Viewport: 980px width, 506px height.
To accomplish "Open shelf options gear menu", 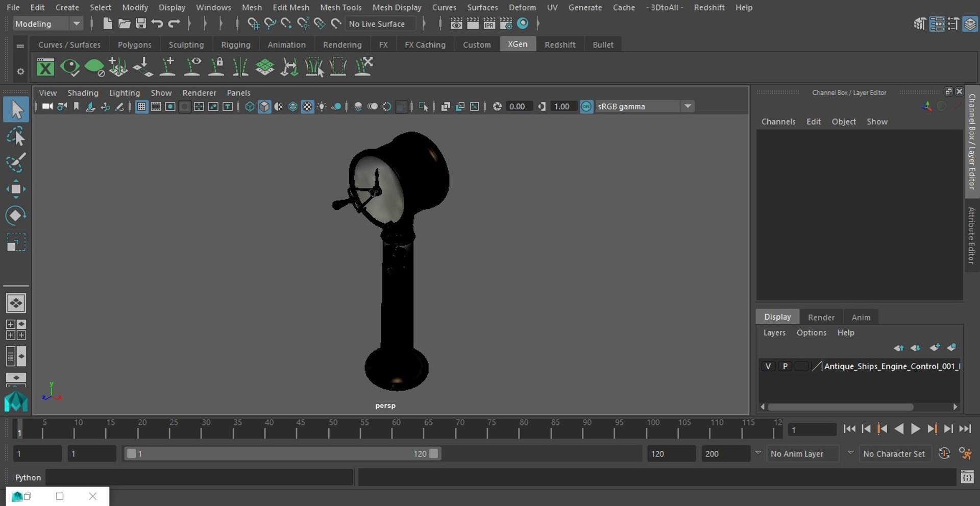I will [20, 71].
